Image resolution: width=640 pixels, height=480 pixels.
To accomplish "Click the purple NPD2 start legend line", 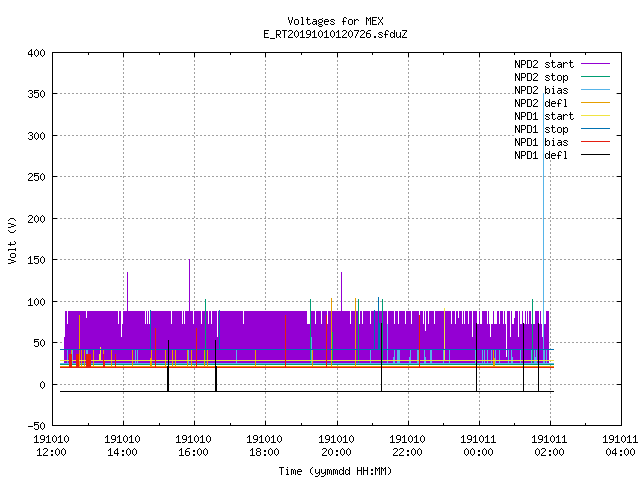I will pyautogui.click(x=595, y=64).
